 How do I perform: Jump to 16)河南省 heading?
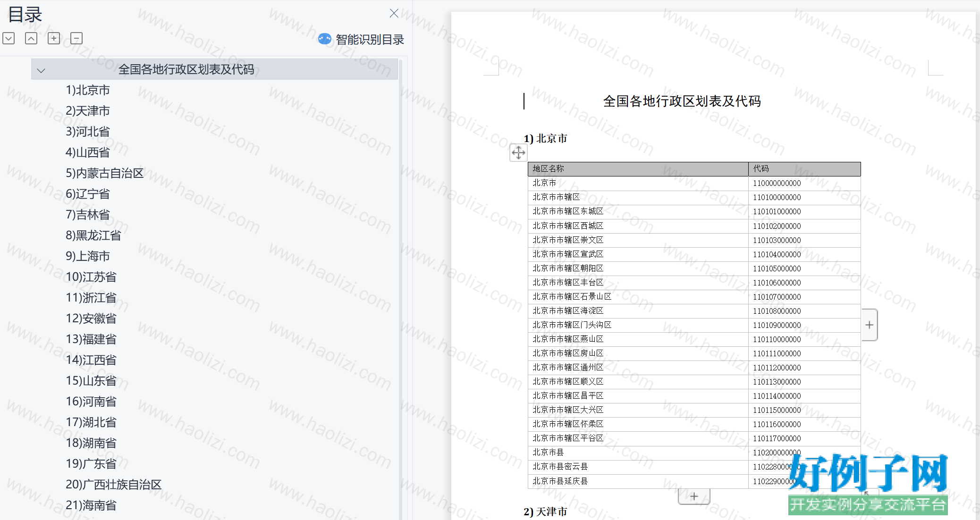[91, 402]
